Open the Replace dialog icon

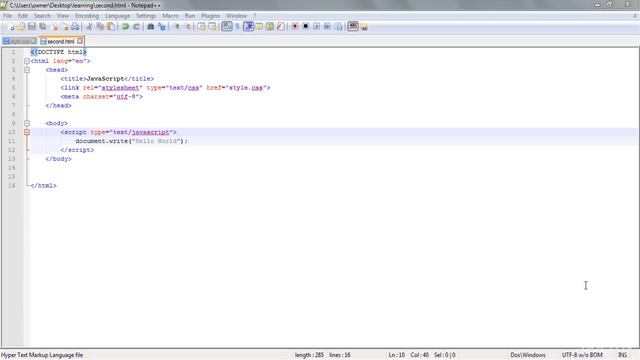coord(162,27)
